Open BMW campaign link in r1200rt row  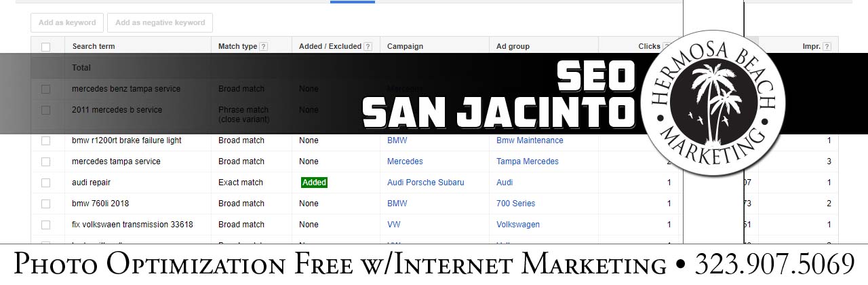coord(397,140)
